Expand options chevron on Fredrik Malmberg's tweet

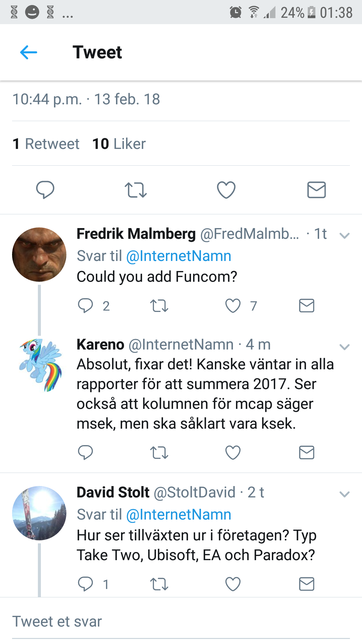click(x=345, y=235)
